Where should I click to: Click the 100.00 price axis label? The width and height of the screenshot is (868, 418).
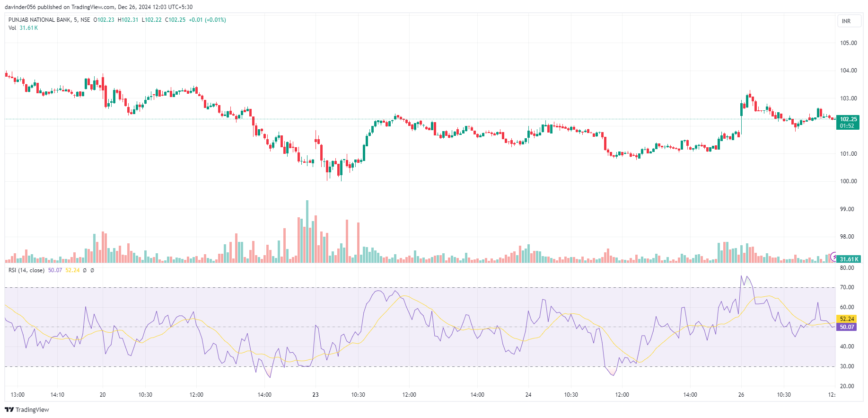(x=848, y=181)
